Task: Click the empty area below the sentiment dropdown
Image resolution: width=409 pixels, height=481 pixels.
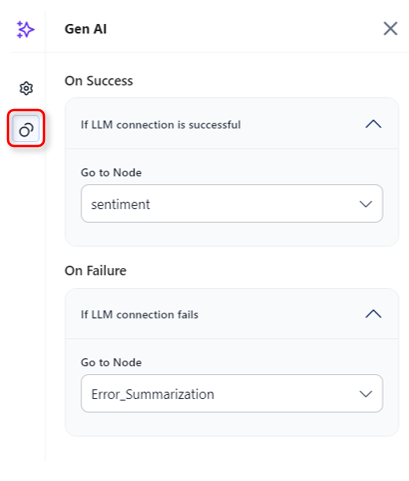Action: click(x=232, y=234)
